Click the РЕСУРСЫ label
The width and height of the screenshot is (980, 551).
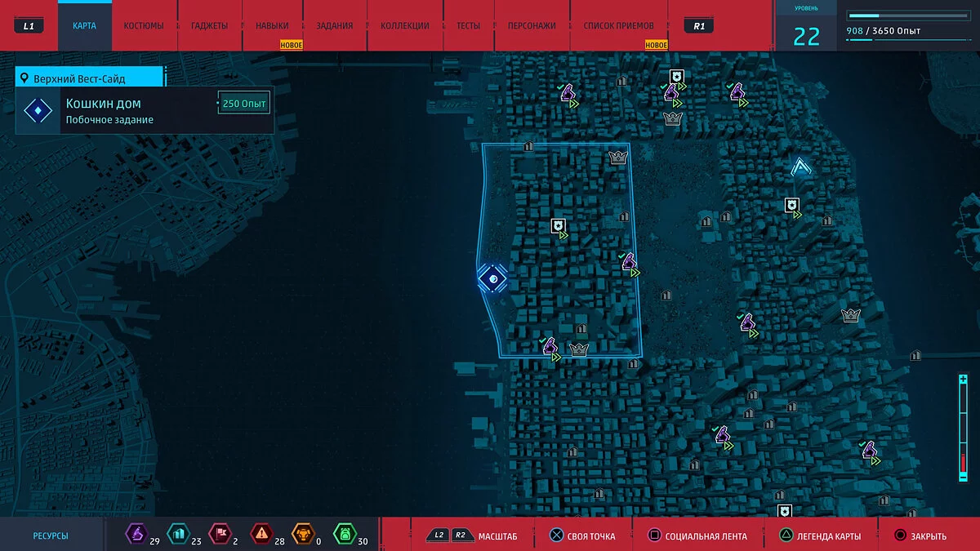[x=51, y=536]
